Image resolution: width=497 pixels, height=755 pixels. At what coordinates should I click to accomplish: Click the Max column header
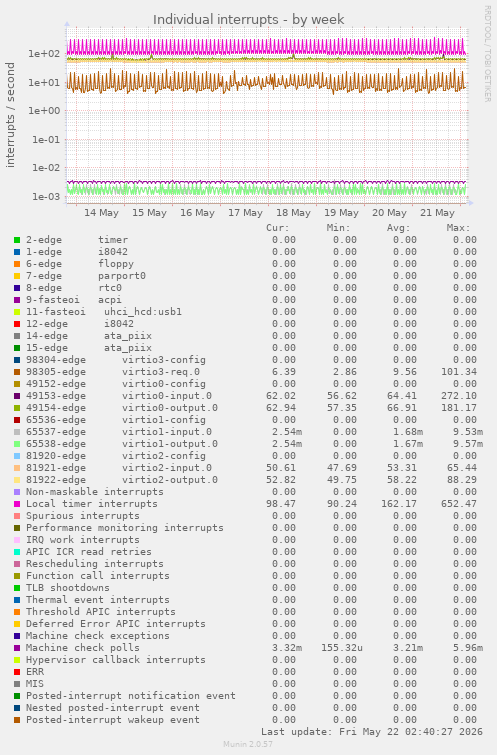[458, 228]
